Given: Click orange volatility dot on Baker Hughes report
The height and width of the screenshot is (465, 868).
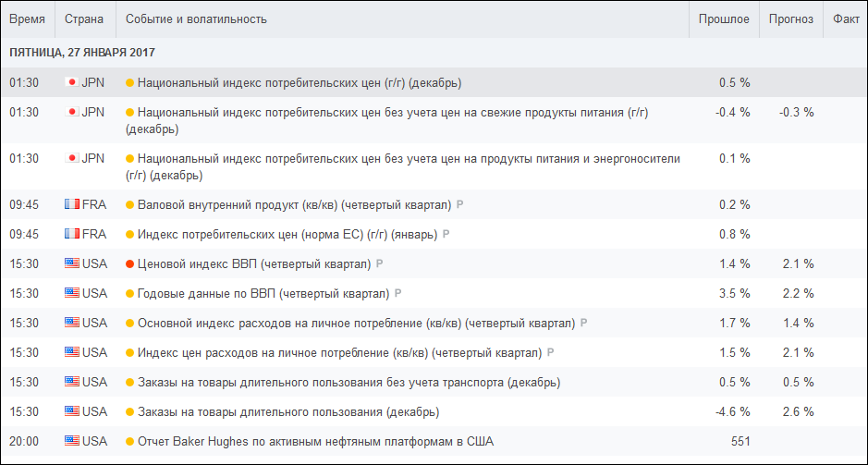Looking at the screenshot, I should click(130, 441).
